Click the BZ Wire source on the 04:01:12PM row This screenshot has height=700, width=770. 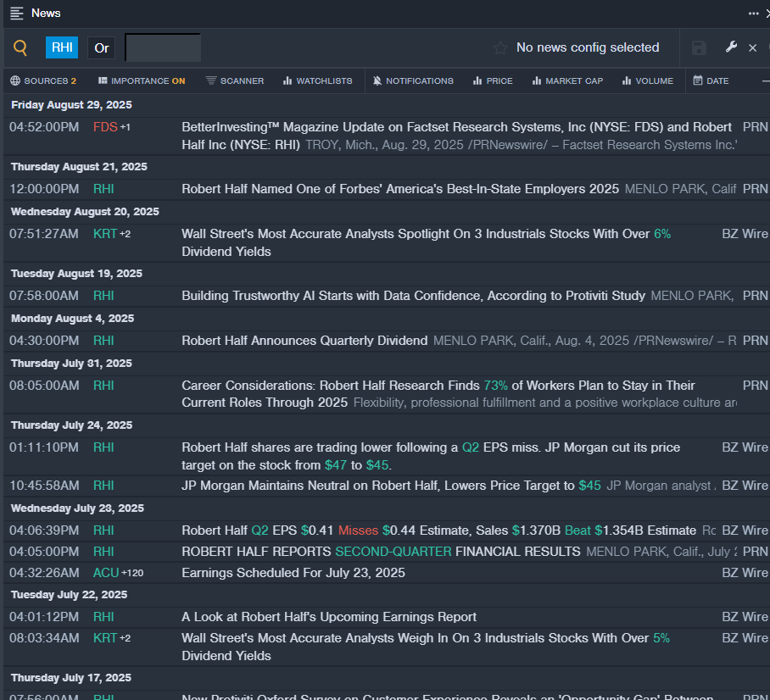tap(745, 617)
